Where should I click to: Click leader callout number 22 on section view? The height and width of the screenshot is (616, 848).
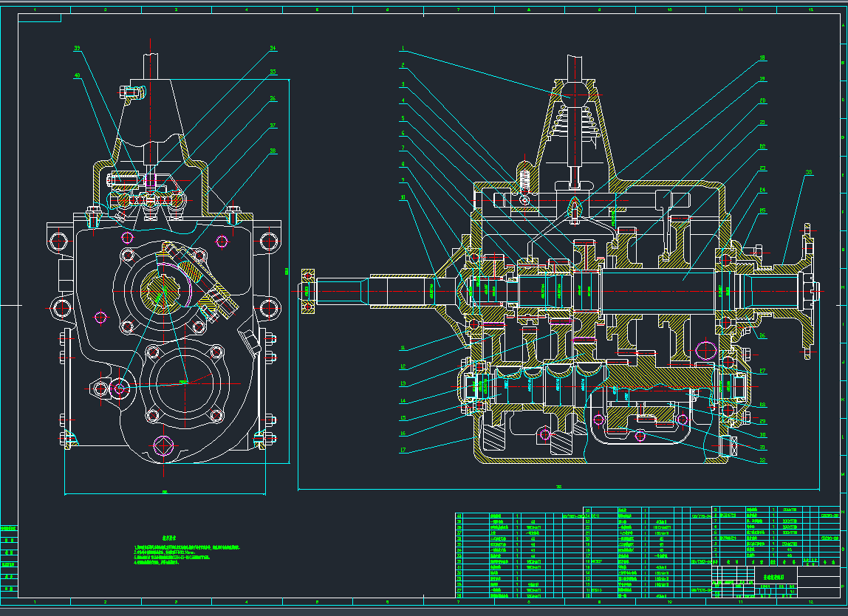tap(762, 146)
